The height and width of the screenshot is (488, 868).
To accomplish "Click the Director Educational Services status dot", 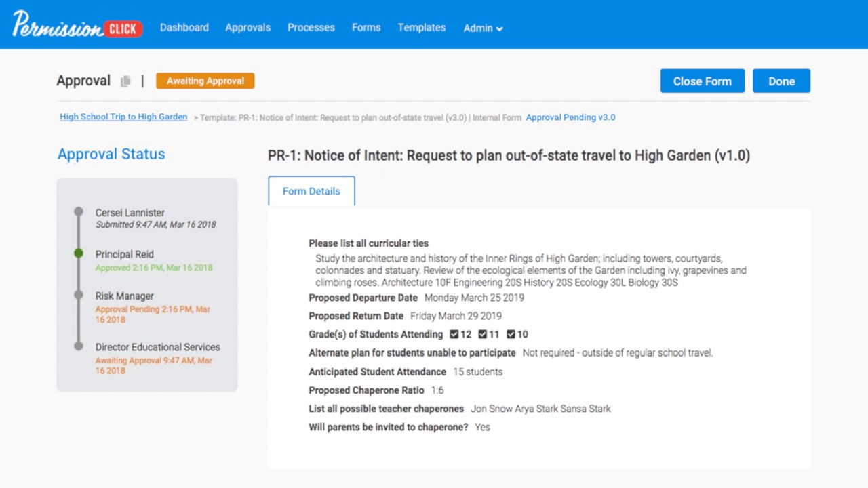I will (x=79, y=346).
